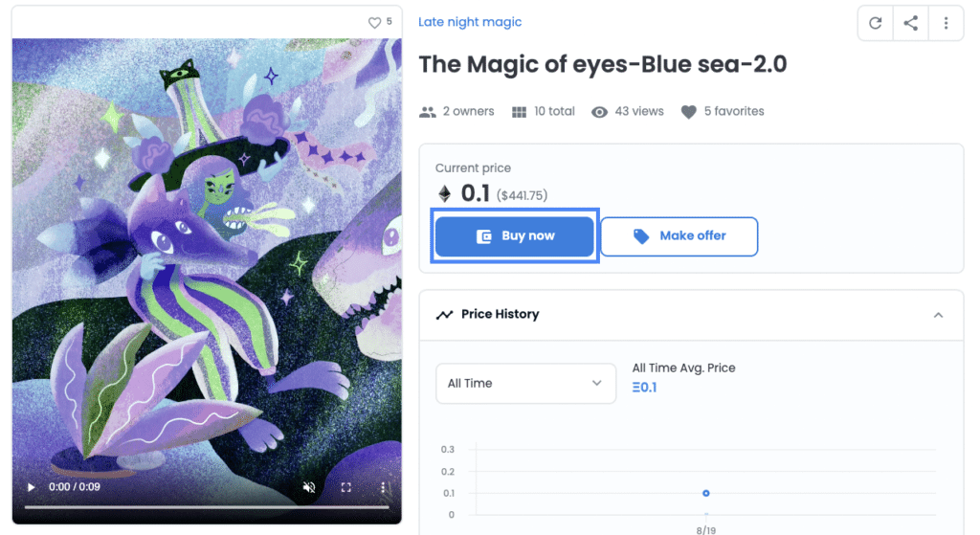Click the heart icon above the artwork
This screenshot has width=980, height=535.
coord(374,23)
